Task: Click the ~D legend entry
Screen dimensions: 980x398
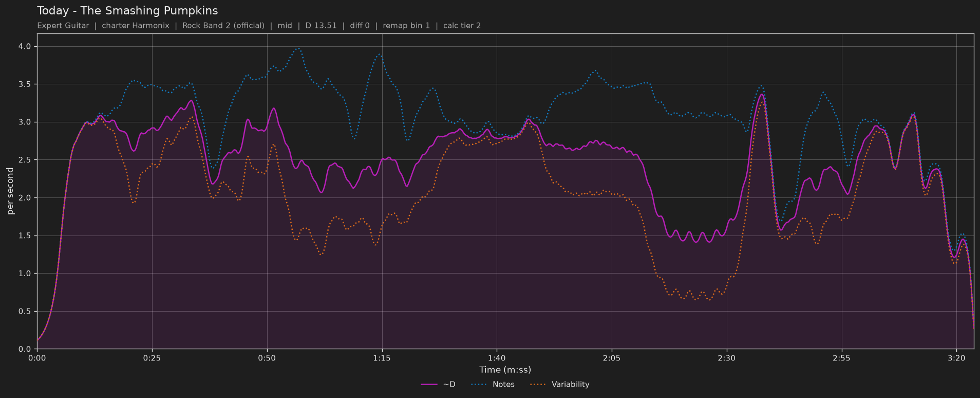Action: pos(438,385)
